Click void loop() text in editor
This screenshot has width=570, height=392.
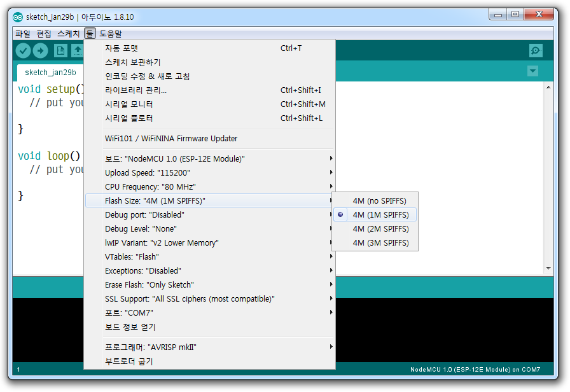pyautogui.click(x=49, y=156)
